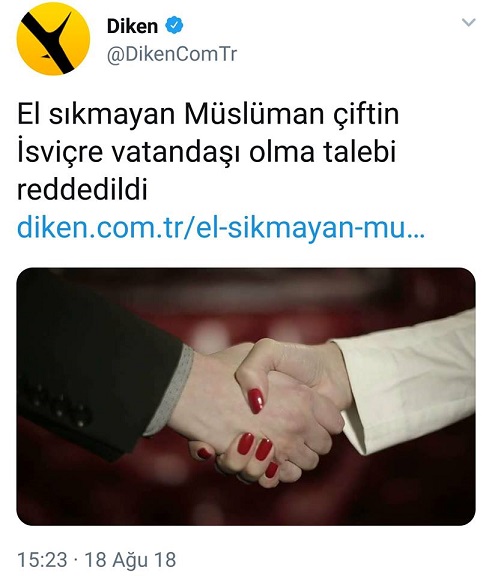View the handshake photo

point(246,396)
